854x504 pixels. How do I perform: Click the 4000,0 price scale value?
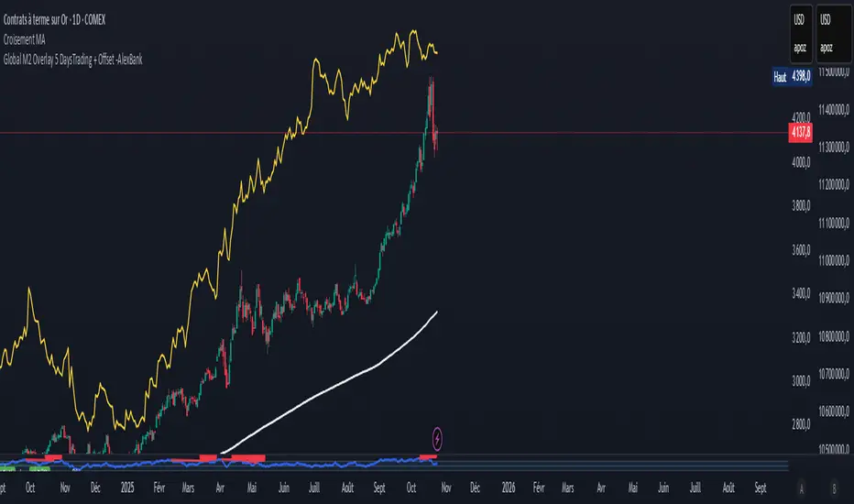801,162
